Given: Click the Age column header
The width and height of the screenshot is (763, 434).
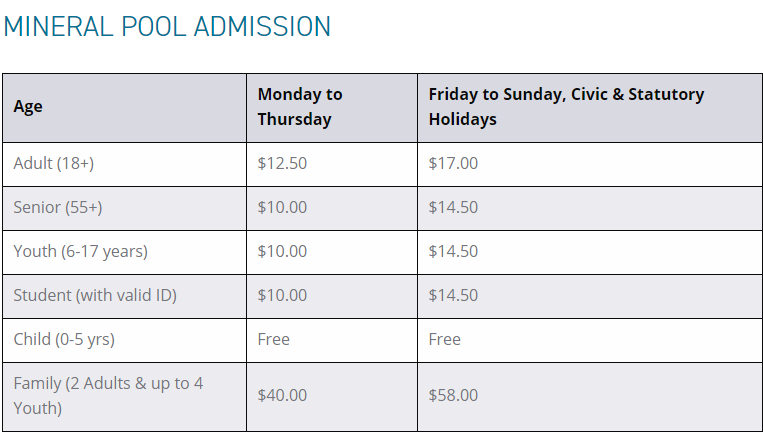Looking at the screenshot, I should tap(28, 107).
